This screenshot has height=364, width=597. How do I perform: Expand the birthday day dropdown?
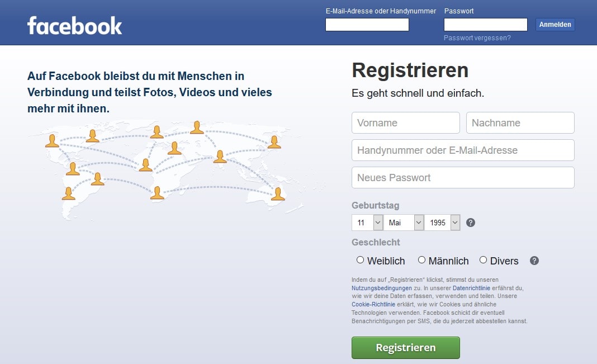[367, 223]
